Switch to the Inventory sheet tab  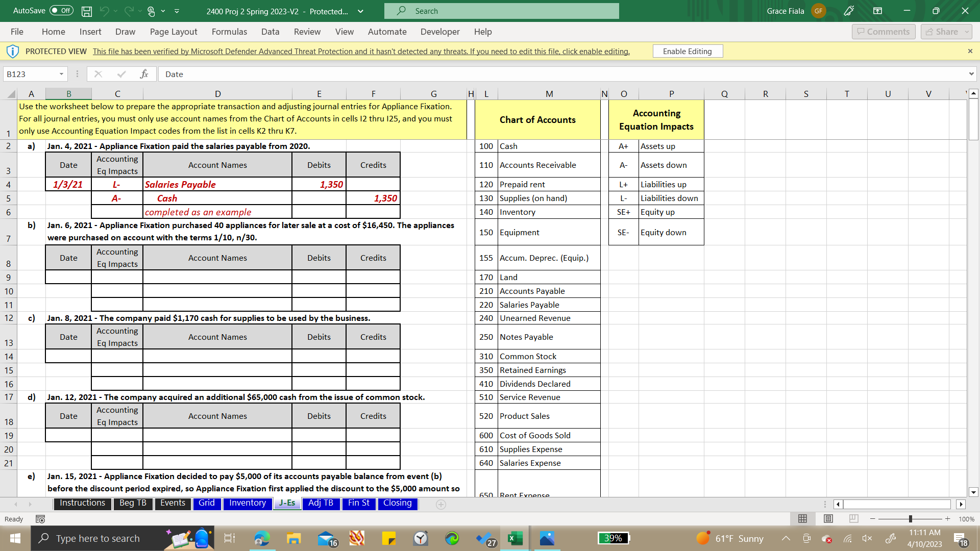247,503
